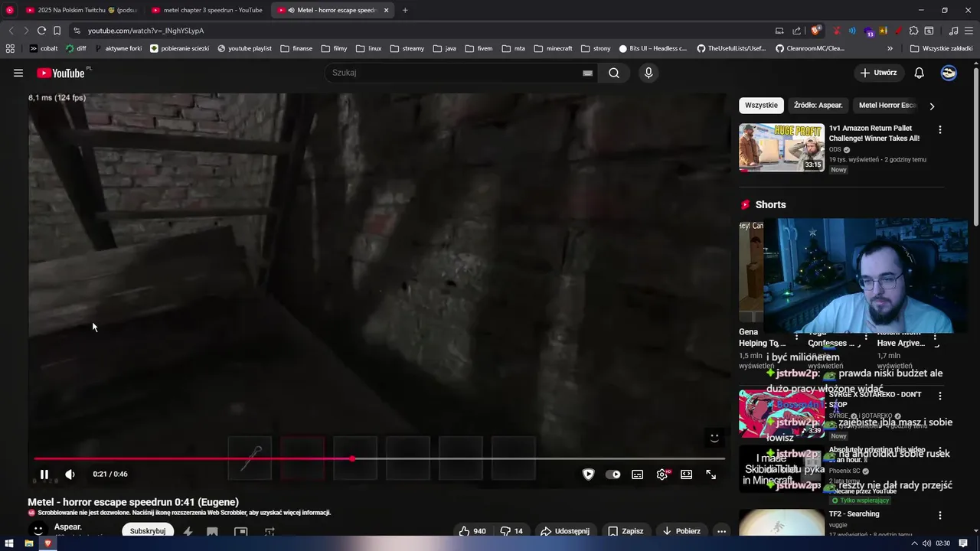Open YouTube notifications bell
This screenshot has width=980, height=551.
(920, 73)
